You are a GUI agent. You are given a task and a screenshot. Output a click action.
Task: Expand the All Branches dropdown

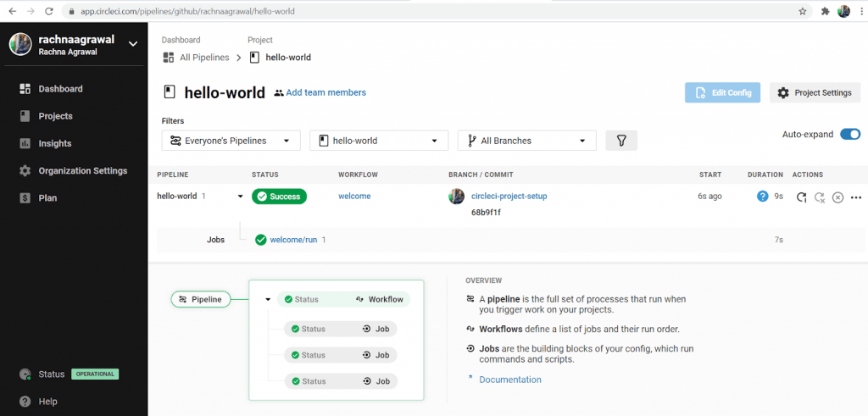pyautogui.click(x=526, y=141)
